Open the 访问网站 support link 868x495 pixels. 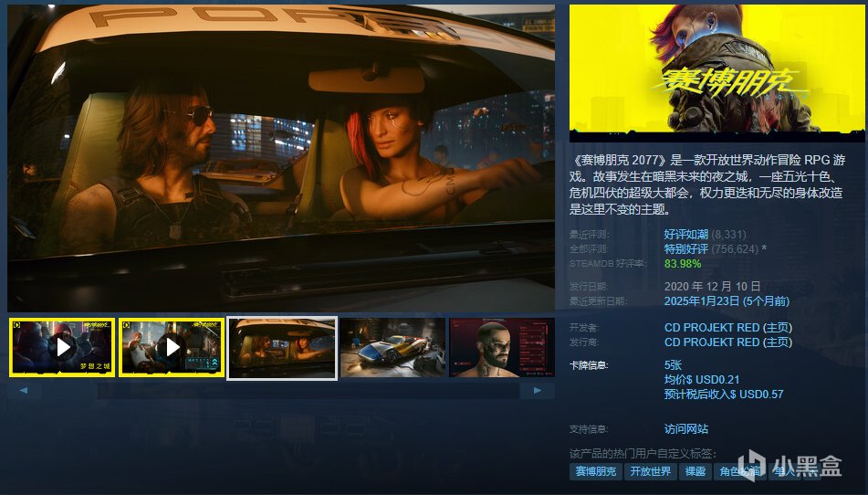(x=685, y=429)
